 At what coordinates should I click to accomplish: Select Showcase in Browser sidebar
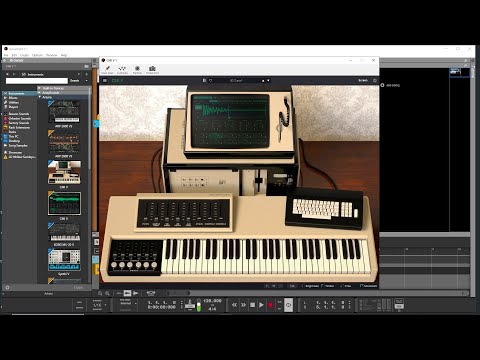(x=15, y=152)
